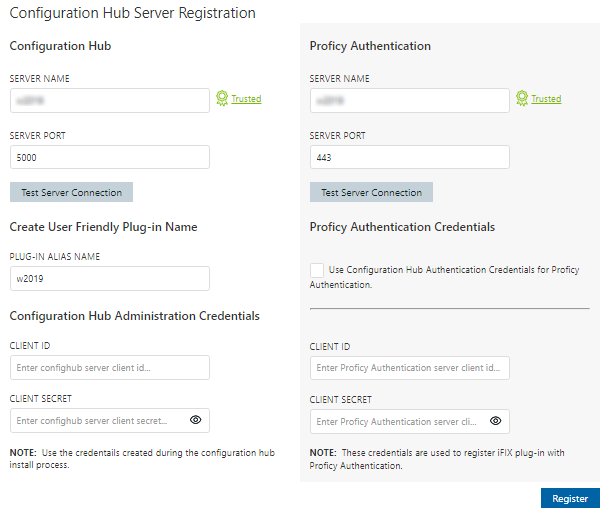Test the Configuration Hub server connection
This screenshot has height=515, width=614.
71,192
